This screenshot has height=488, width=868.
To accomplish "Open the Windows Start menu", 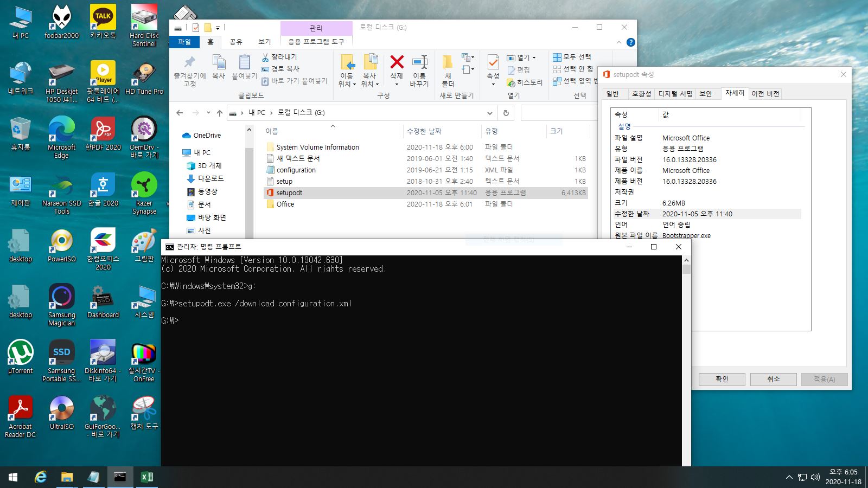I will [x=13, y=477].
